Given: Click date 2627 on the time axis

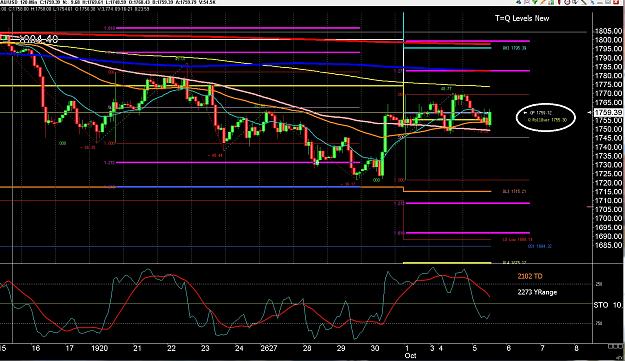Looking at the screenshot, I should 269,348.
